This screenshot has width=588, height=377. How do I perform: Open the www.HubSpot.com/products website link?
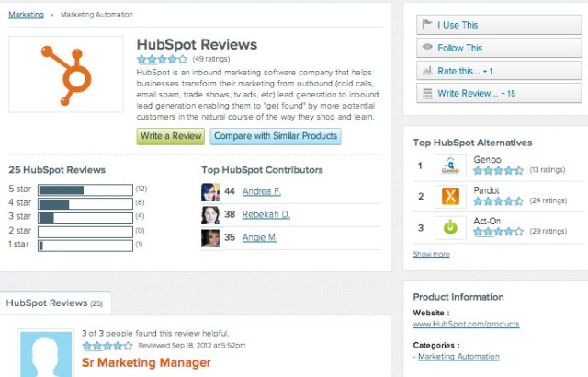466,324
